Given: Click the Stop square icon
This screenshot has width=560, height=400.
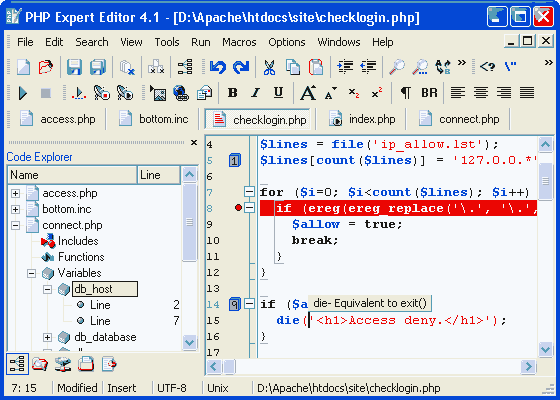Looking at the screenshot, I should point(46,93).
